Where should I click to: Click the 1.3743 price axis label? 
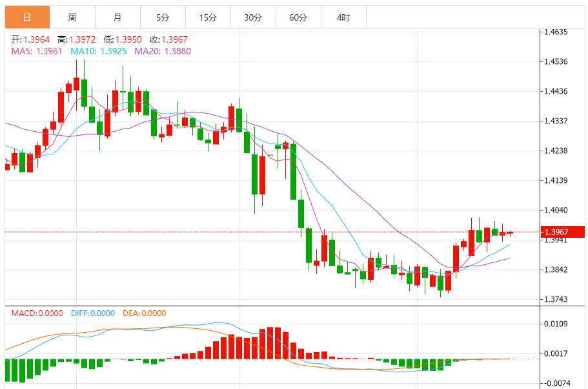[556, 300]
